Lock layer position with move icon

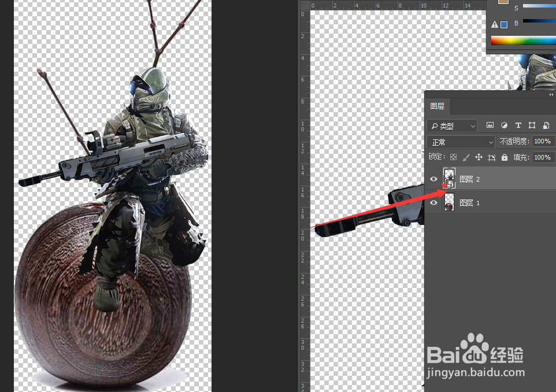coord(479,157)
